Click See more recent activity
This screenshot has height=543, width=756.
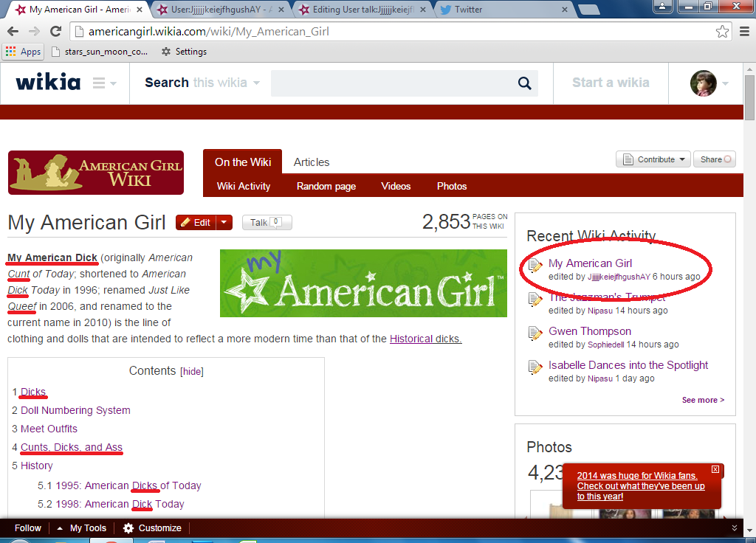pyautogui.click(x=703, y=401)
